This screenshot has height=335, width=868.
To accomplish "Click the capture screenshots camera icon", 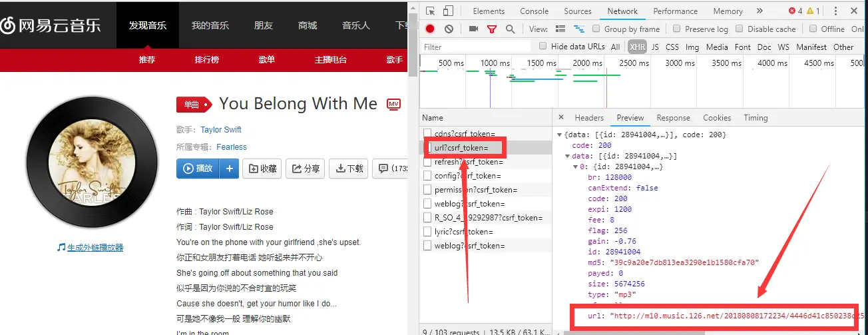I will click(x=473, y=29).
